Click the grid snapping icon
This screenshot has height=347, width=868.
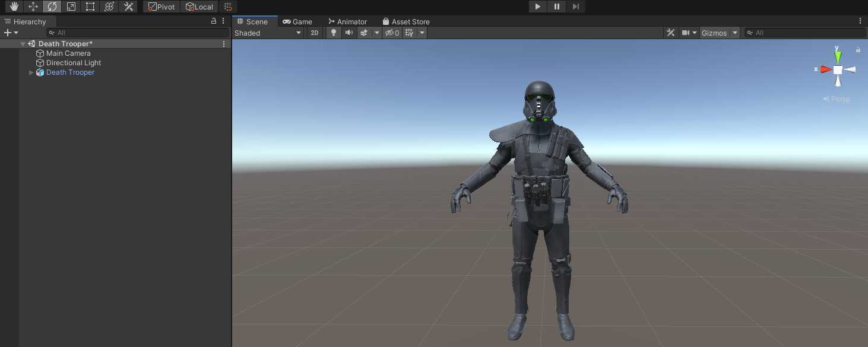(x=227, y=7)
